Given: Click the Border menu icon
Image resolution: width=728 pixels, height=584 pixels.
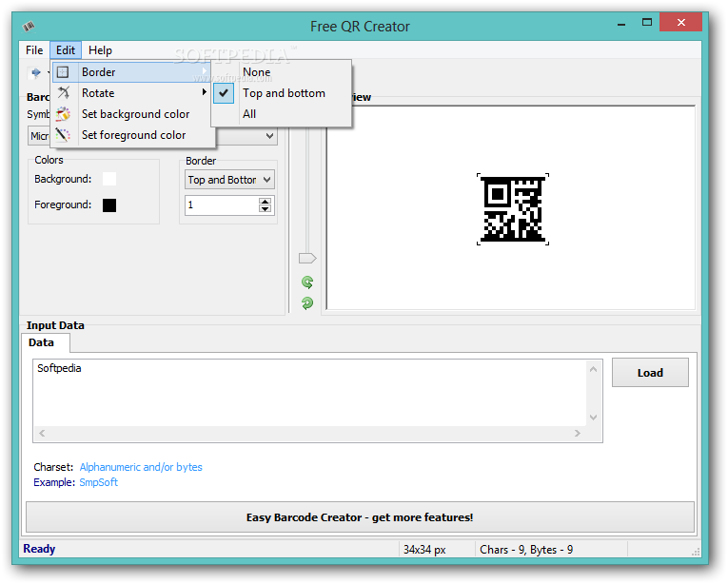Looking at the screenshot, I should [x=63, y=72].
